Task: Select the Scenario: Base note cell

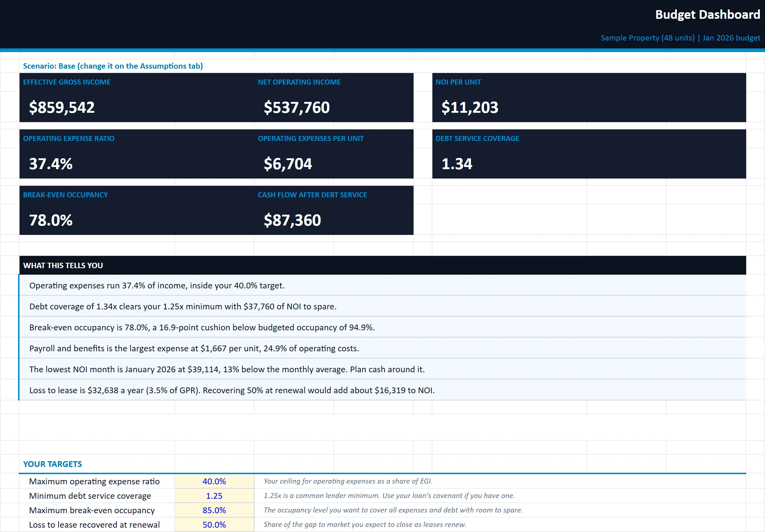Action: click(x=113, y=66)
